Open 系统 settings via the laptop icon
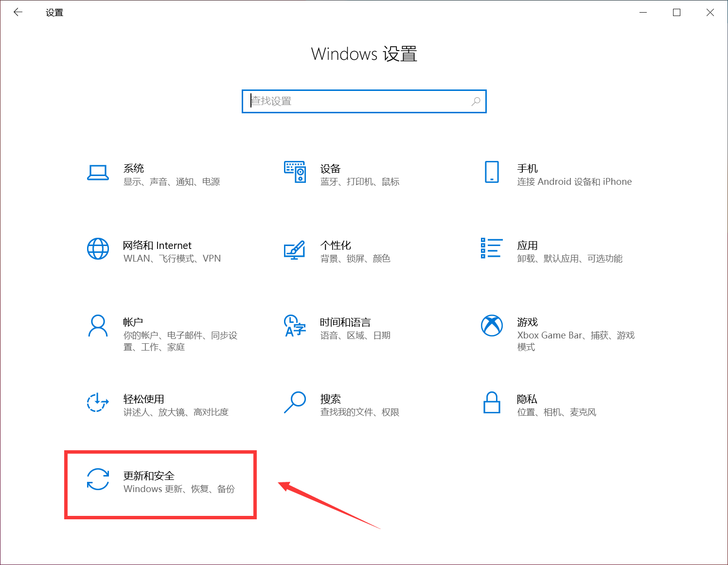This screenshot has width=728, height=565. tap(98, 173)
